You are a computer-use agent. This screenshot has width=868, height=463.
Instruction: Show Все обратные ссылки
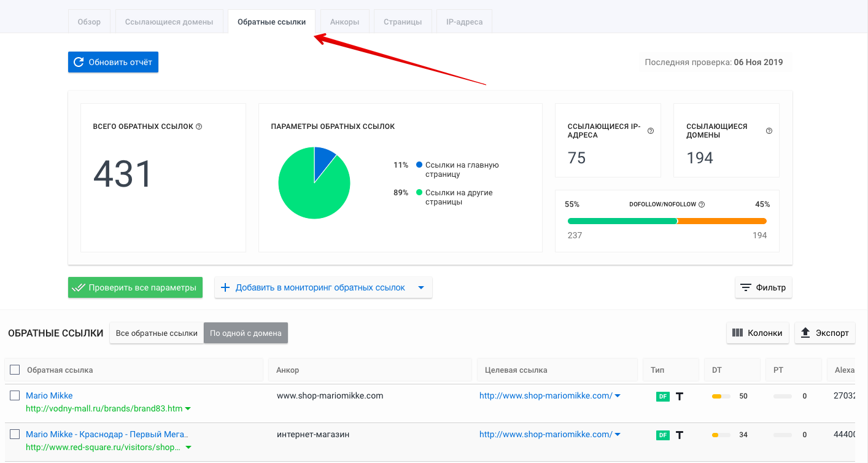point(157,333)
